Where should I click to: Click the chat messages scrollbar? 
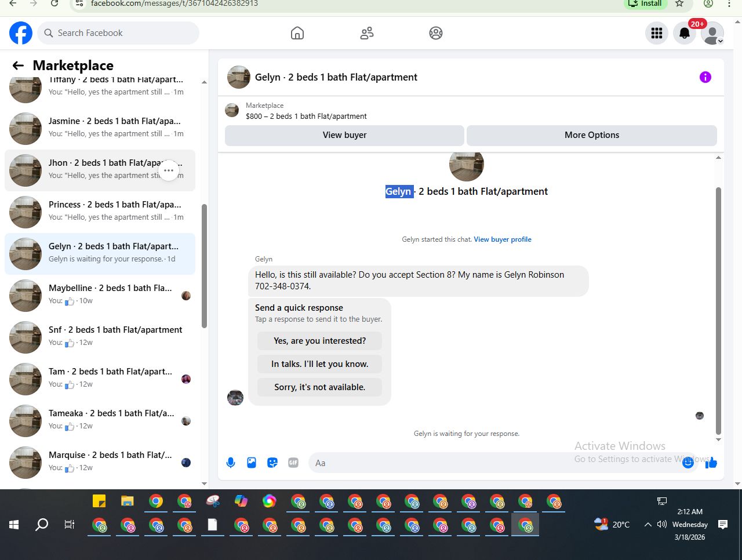719,311
